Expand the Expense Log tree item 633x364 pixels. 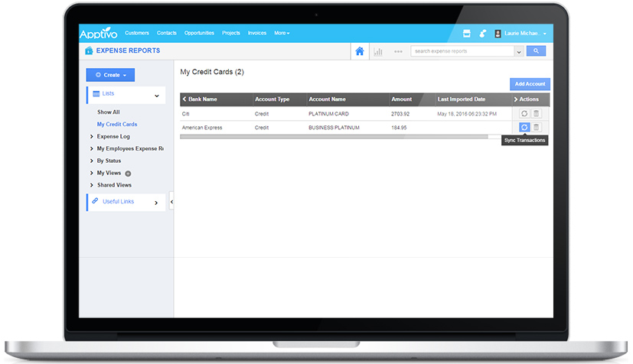click(92, 136)
